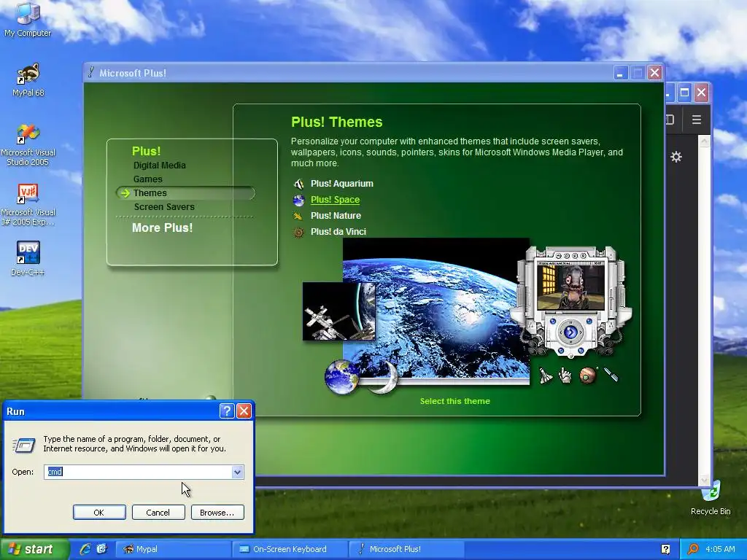Click Select this theme link
The height and width of the screenshot is (560, 747).
[454, 401]
